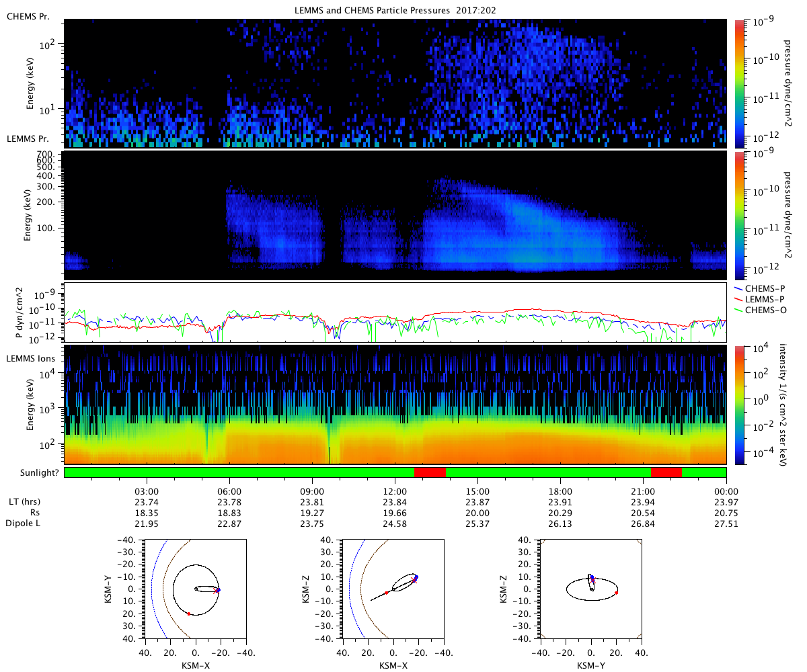Viewport: 807px width, 672px height.
Task: Click Dipole L value 21.95
Action: point(147,523)
